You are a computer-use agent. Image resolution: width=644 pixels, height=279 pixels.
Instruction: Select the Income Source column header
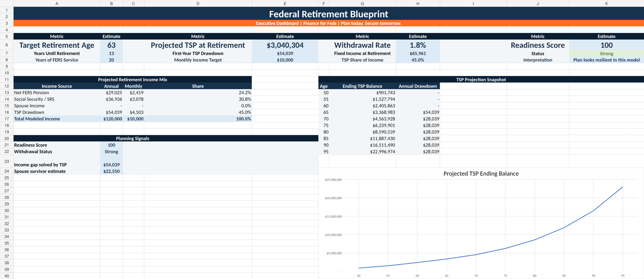(57, 86)
